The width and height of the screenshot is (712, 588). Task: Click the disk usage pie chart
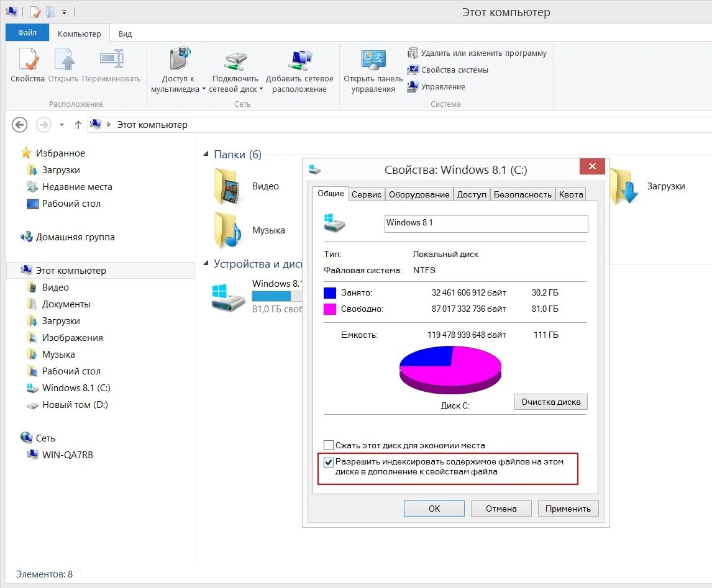point(450,370)
